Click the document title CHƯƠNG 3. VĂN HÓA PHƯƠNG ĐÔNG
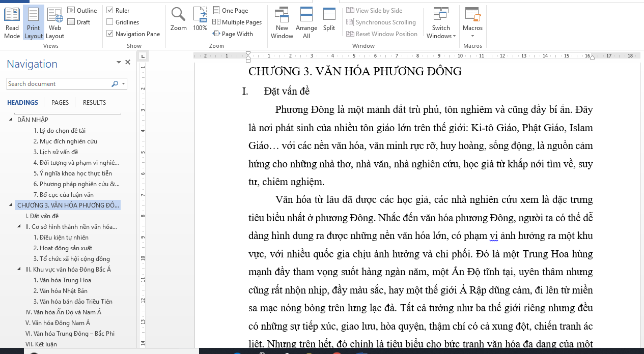This screenshot has width=644, height=354. pos(355,72)
